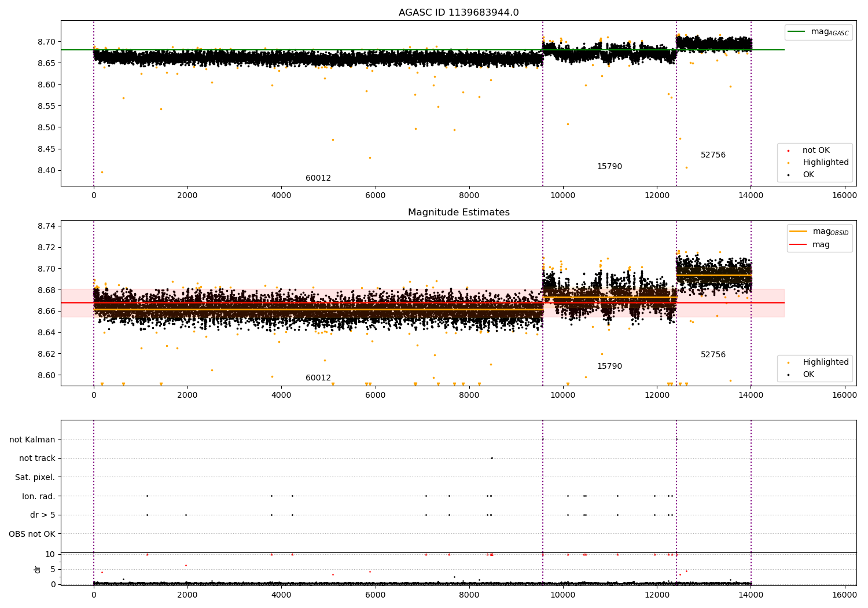Click the 8.72 y-tick label
This screenshot has height=608, width=868.
[46, 247]
